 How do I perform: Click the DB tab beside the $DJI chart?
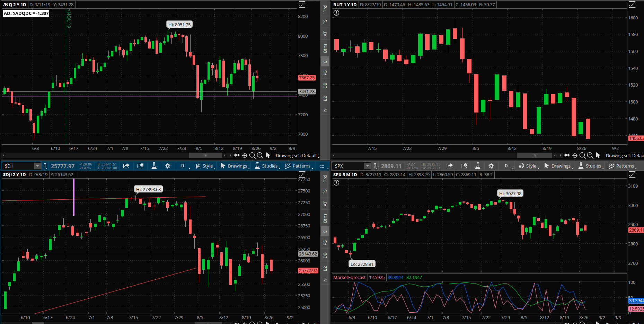point(325,255)
